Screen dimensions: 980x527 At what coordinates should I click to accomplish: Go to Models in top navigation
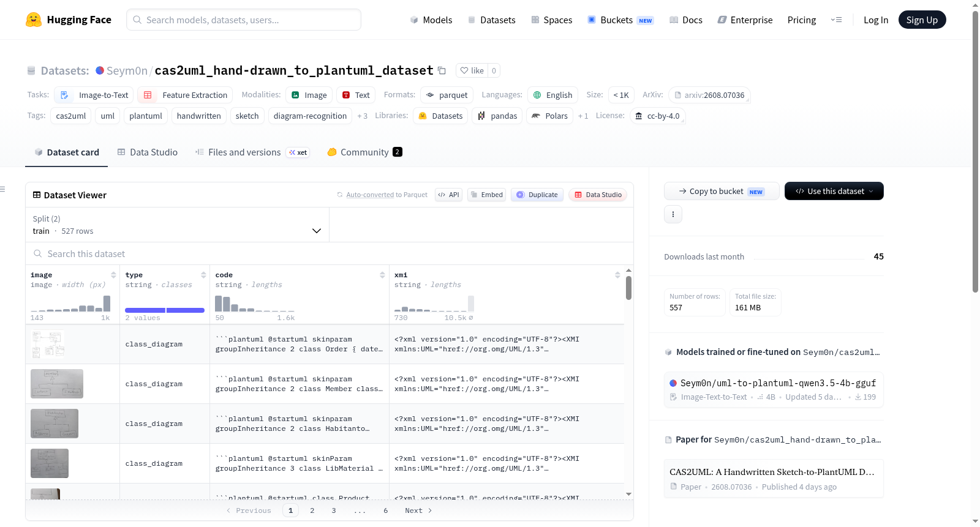[431, 20]
